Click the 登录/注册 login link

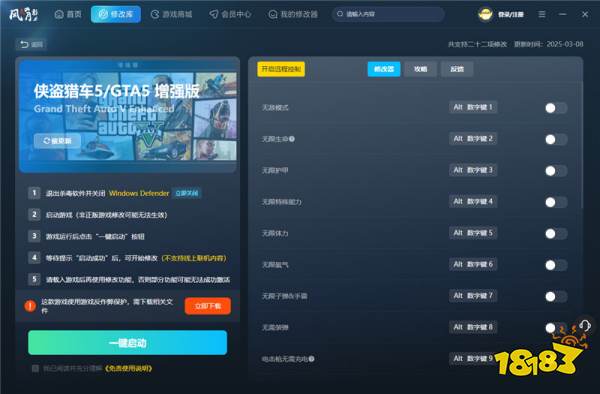click(510, 15)
